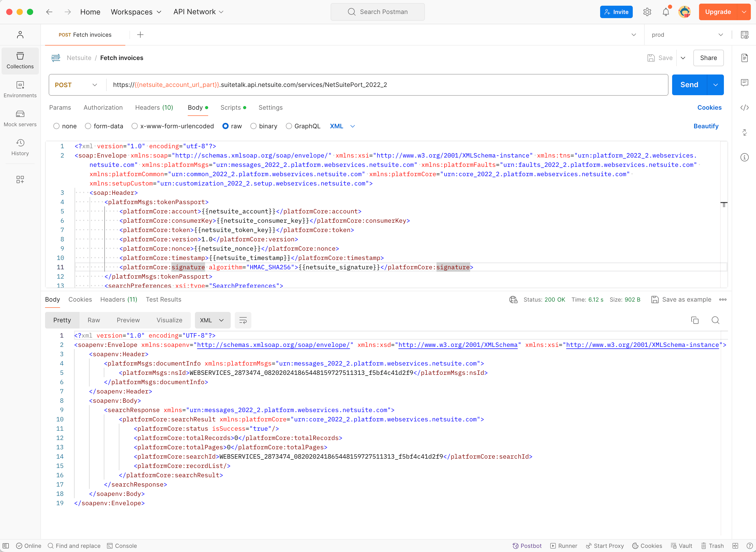Click the Search Postman field

click(x=378, y=12)
